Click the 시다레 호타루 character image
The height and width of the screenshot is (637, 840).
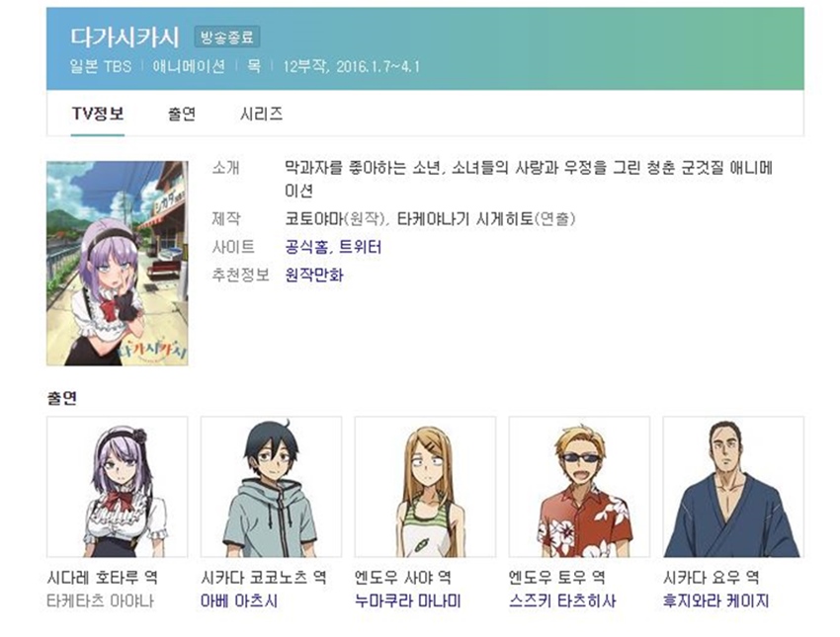coord(118,487)
